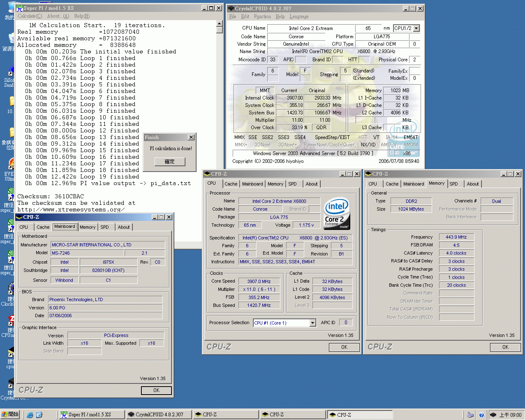This screenshot has height=420, width=525.
Task: Click OK in CPU-Z Processor window
Action: click(x=344, y=347)
